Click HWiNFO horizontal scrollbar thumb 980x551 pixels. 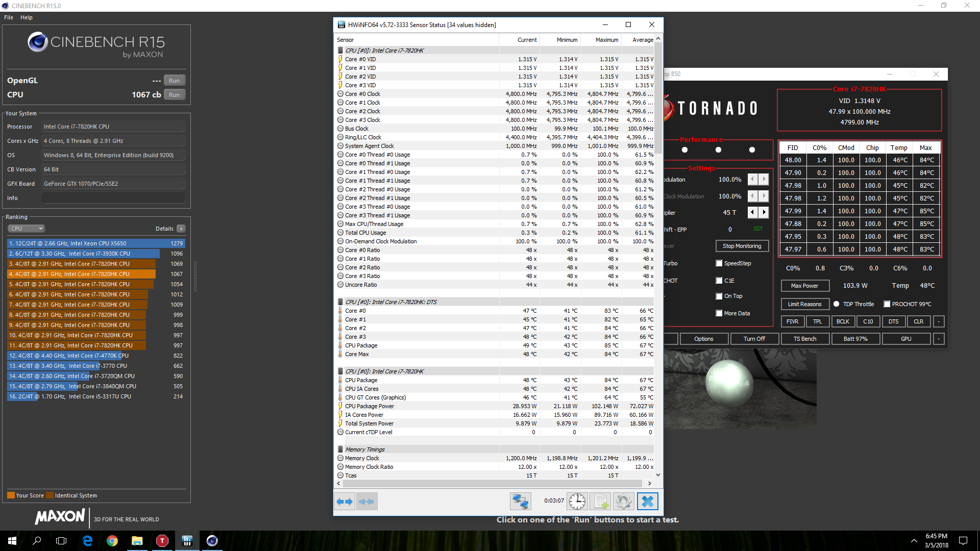click(x=492, y=483)
